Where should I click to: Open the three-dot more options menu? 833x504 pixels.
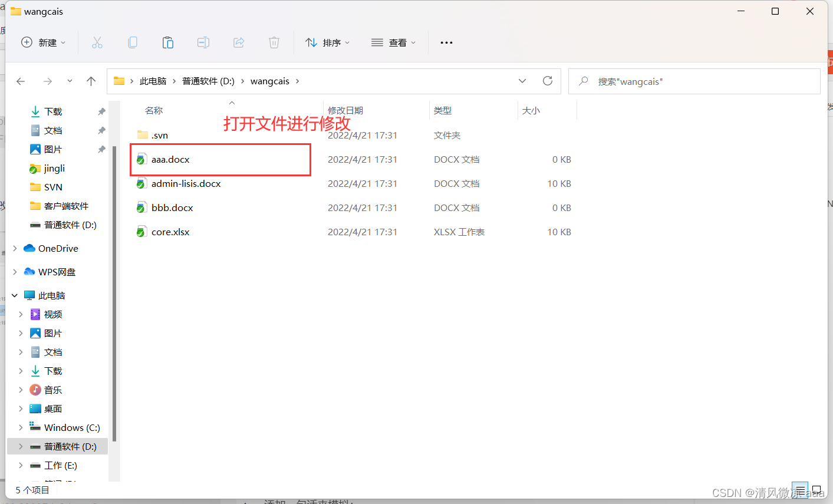[x=447, y=42]
